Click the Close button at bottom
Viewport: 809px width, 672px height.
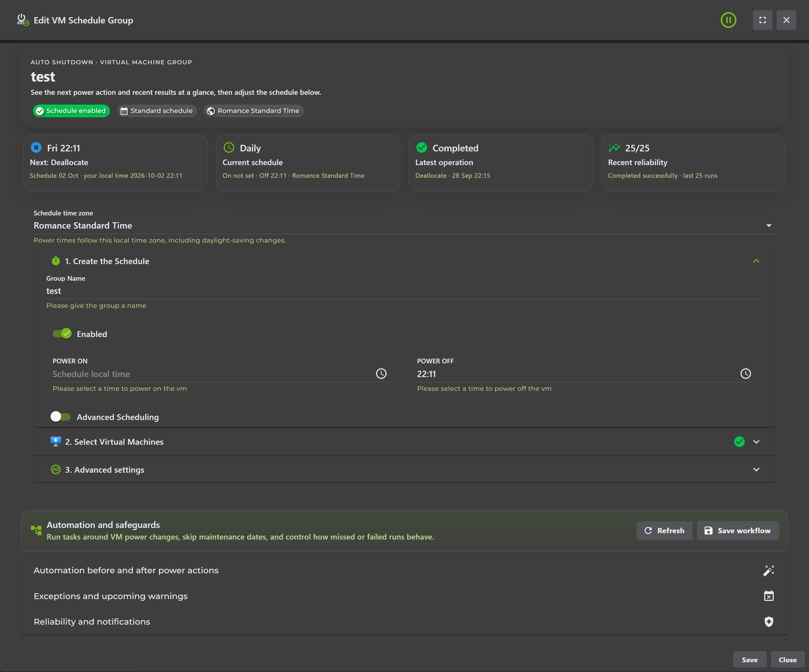[x=787, y=660]
